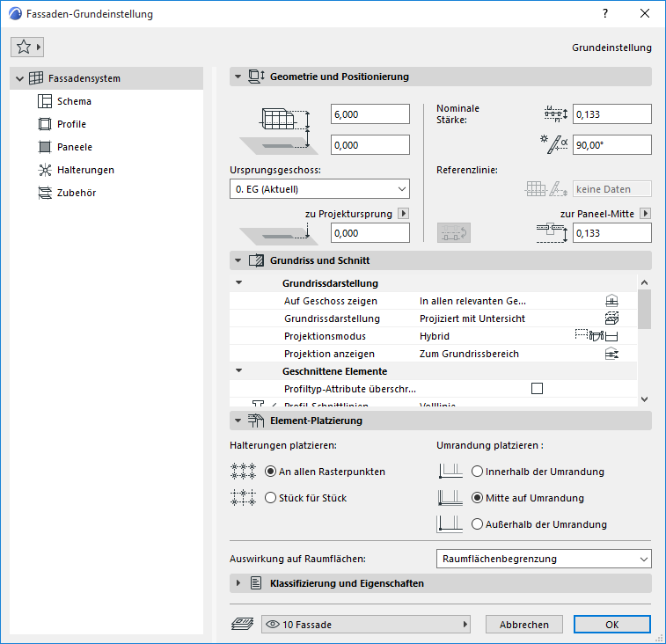The image size is (666, 644).
Task: Open the Halterungen settings page
Action: pyautogui.click(x=85, y=170)
